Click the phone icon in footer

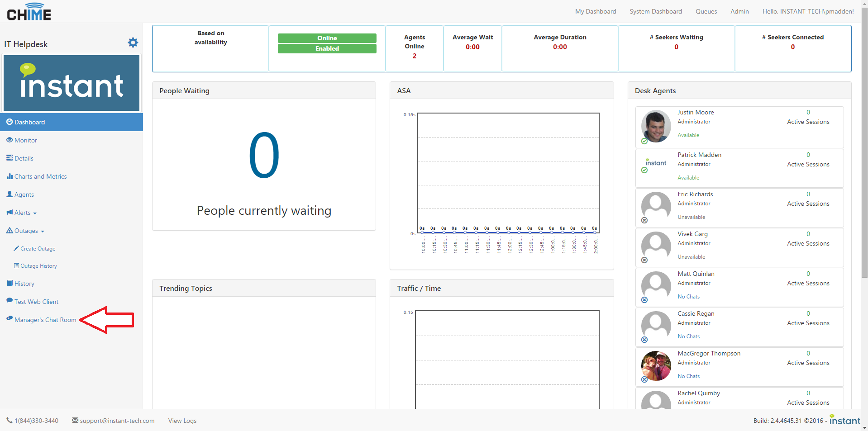tap(10, 421)
